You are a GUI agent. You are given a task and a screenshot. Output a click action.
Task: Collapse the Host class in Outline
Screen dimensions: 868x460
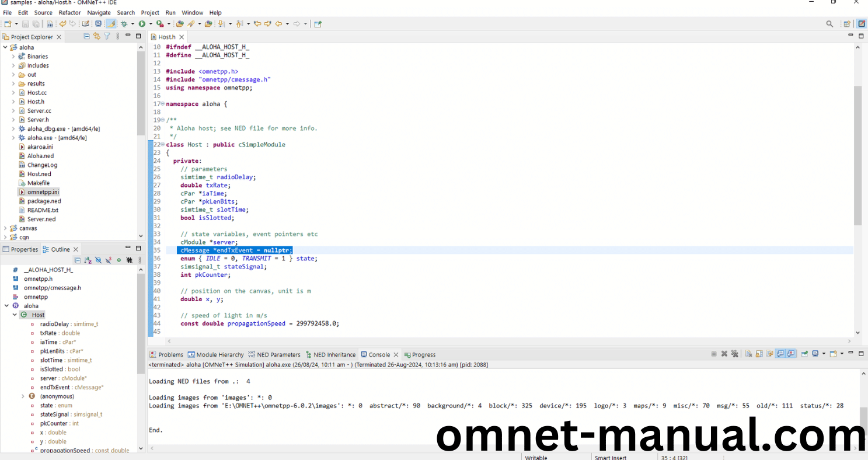coord(15,315)
